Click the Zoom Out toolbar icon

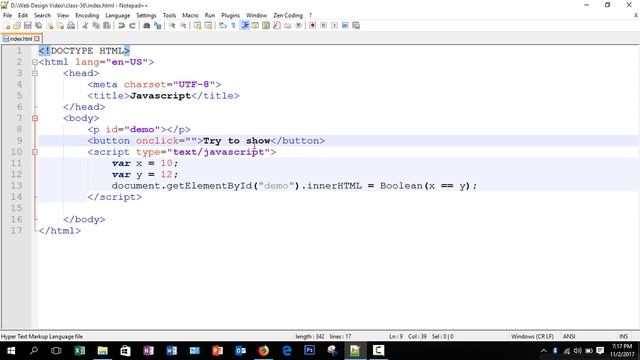183,26
